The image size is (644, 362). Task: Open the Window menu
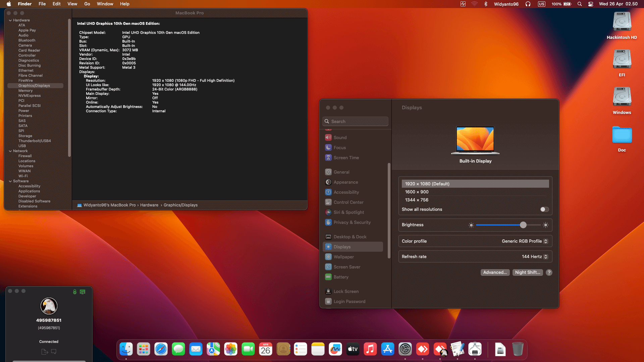click(x=105, y=4)
